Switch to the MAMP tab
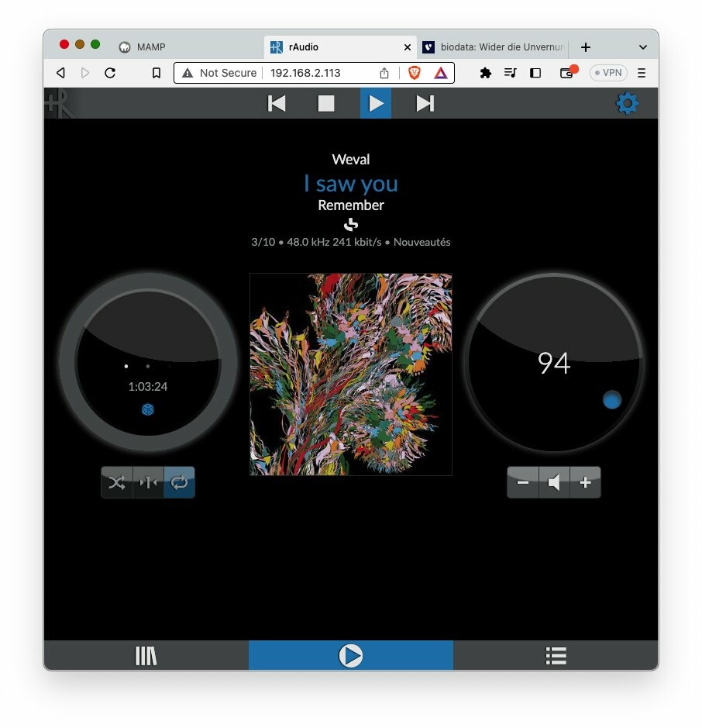 (151, 47)
